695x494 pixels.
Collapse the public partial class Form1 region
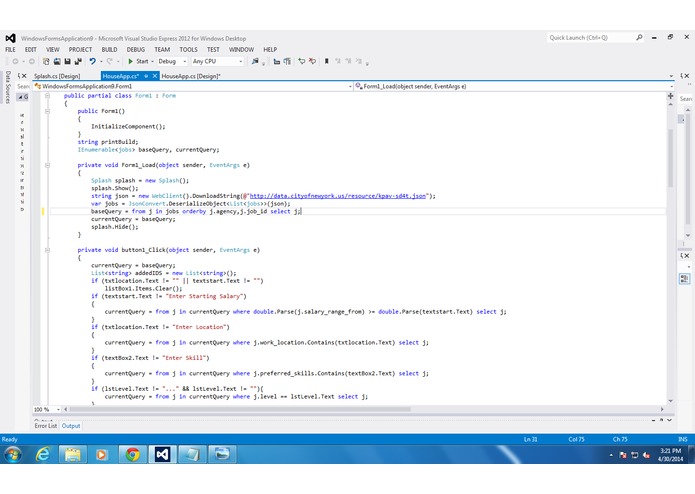[47, 95]
